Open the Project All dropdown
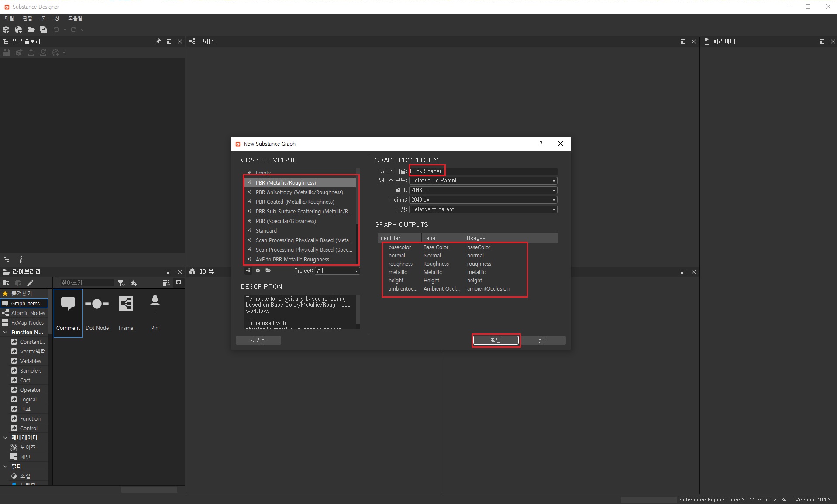 (338, 271)
